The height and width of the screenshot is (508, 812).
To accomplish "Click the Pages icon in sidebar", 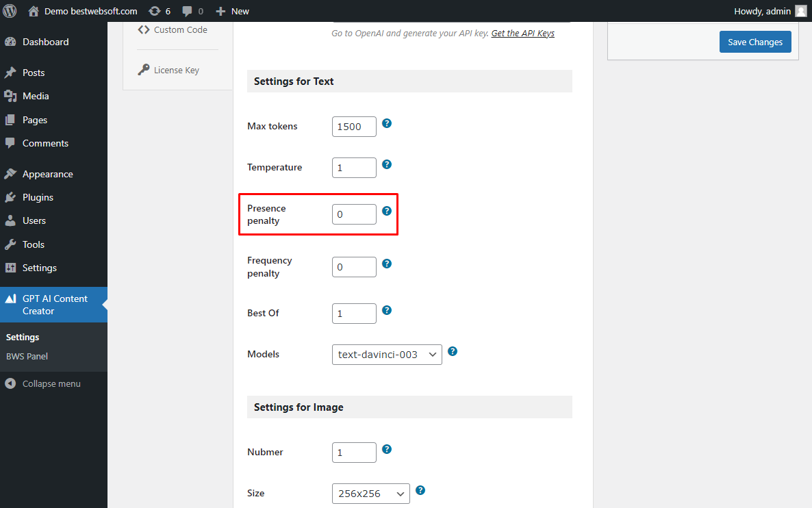I will [x=10, y=120].
